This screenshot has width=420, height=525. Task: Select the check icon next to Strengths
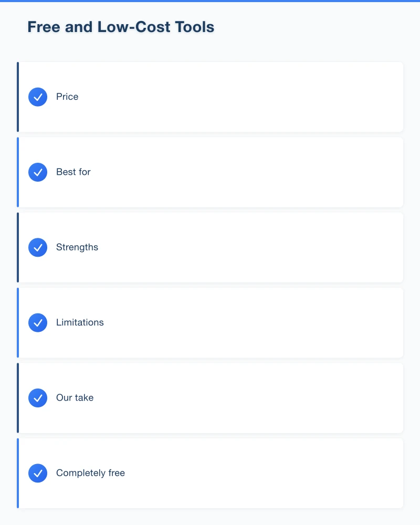(38, 247)
